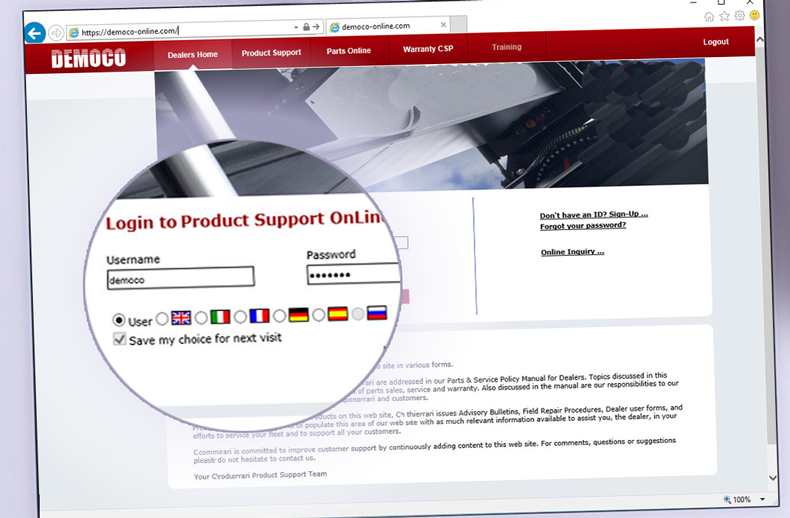This screenshot has height=518, width=790.
Task: Click the smiley feedback icon
Action: coord(754,16)
